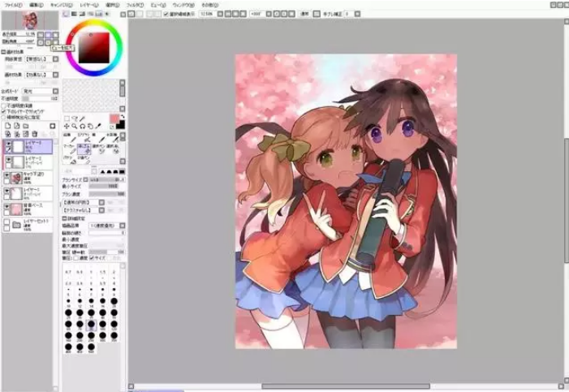Toggle 選択範囲表示 checkbox in toolbar
The width and height of the screenshot is (569, 392).
166,14
